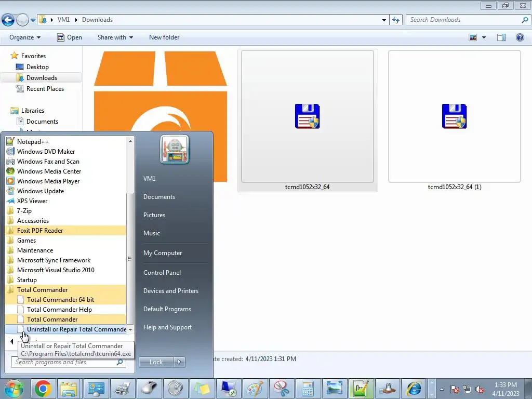Viewport: 532px width, 399px height.
Task: Open Devices and Printers
Action: 170,291
